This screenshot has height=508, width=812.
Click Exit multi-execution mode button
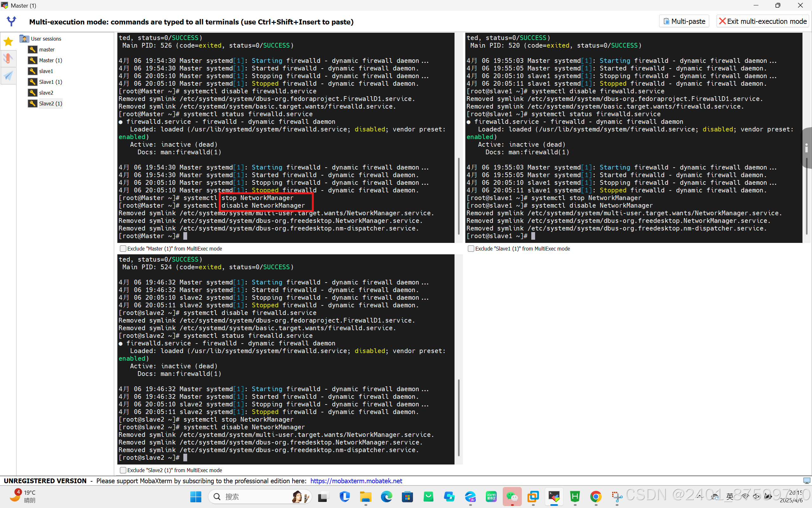coord(763,21)
